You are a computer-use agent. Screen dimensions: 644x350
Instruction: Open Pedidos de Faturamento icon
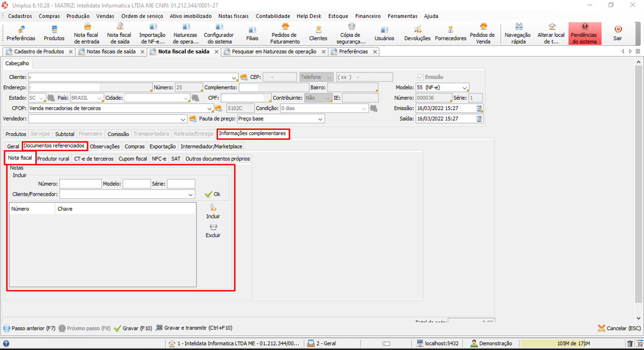tap(285, 33)
